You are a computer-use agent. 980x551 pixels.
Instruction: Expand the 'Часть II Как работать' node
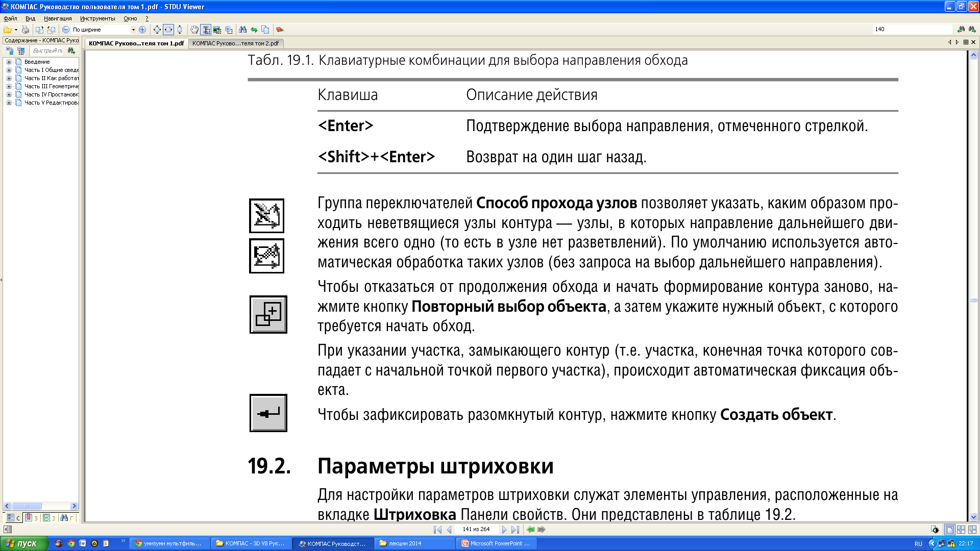(9, 78)
